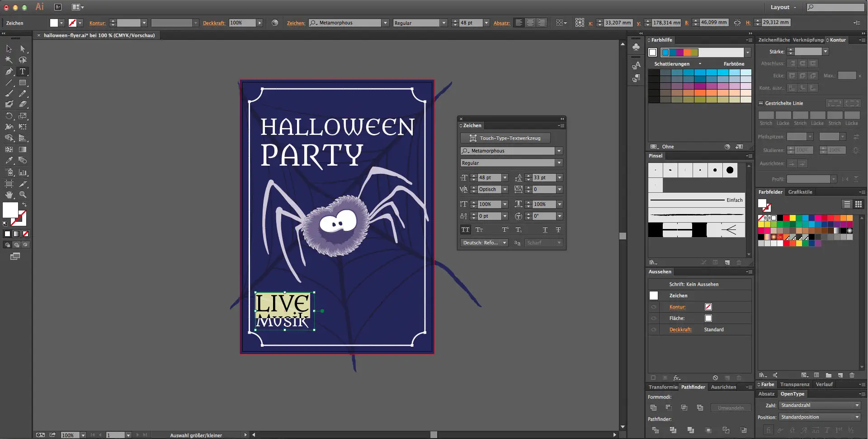Enable All Caps in the Zeichen panel
Viewport: 868px width, 439px height.
[x=465, y=229]
